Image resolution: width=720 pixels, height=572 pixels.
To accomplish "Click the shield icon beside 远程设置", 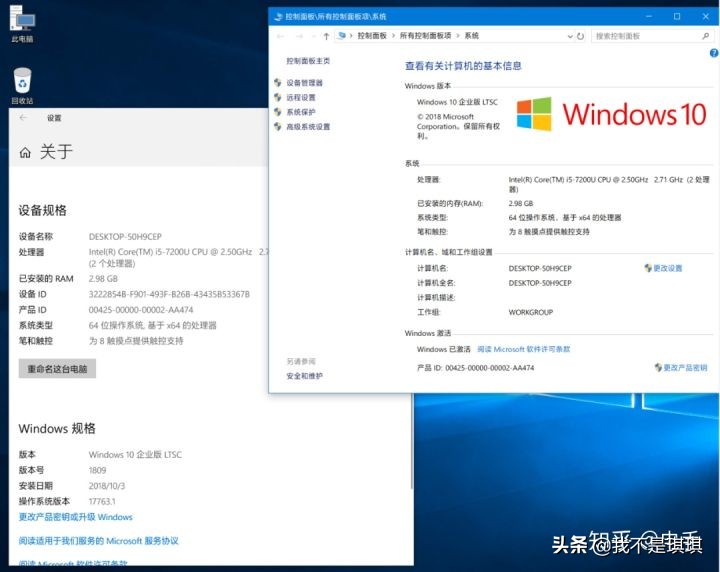I will [x=278, y=97].
